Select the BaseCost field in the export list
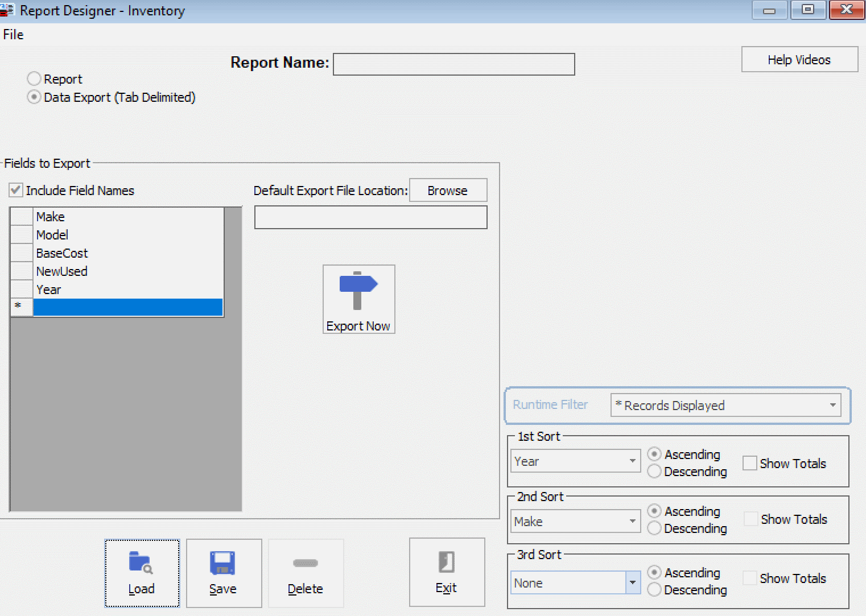This screenshot has height=616, width=866. [62, 253]
